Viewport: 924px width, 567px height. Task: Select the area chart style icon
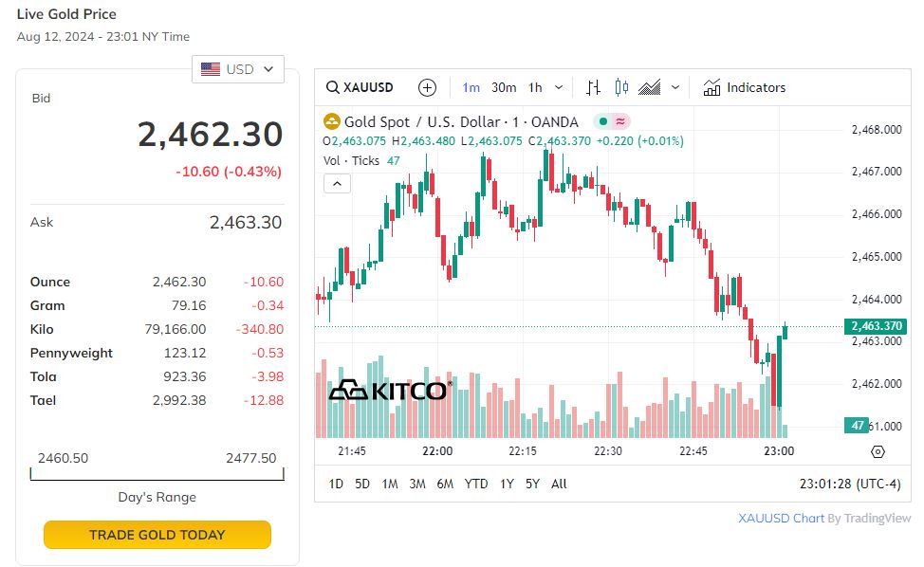[x=650, y=87]
